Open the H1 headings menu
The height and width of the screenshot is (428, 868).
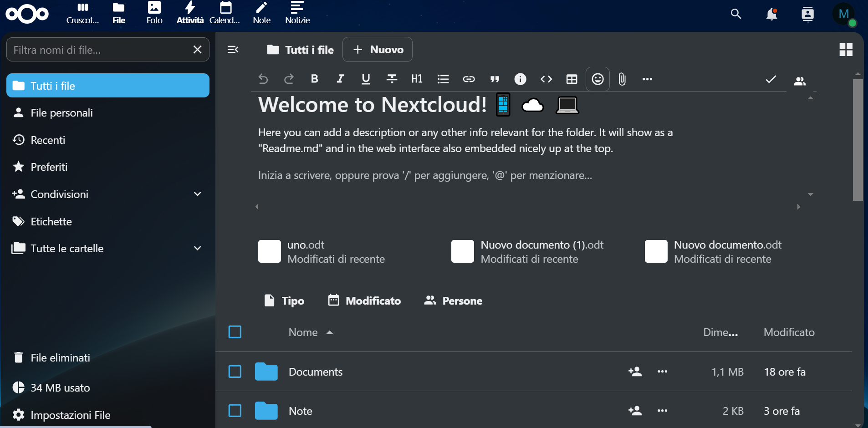coord(417,79)
